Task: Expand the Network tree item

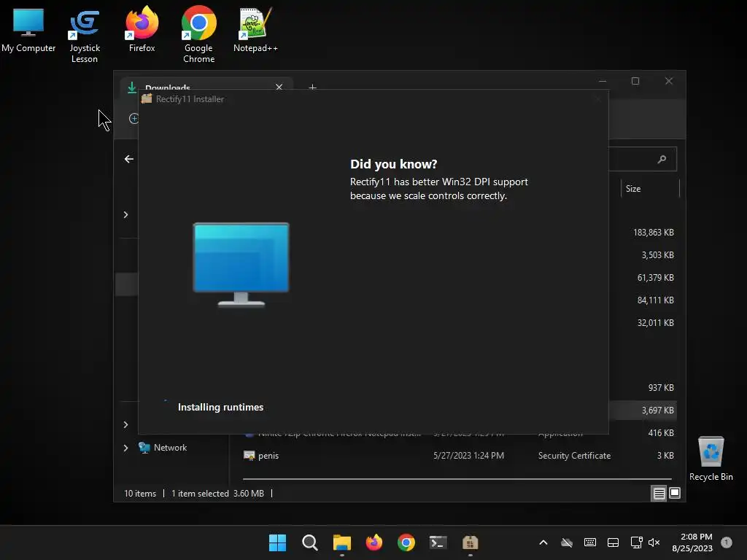Action: (x=125, y=448)
